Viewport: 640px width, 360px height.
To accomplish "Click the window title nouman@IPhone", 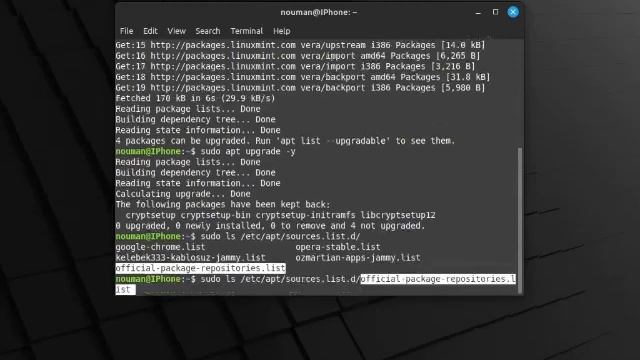I will [318, 12].
